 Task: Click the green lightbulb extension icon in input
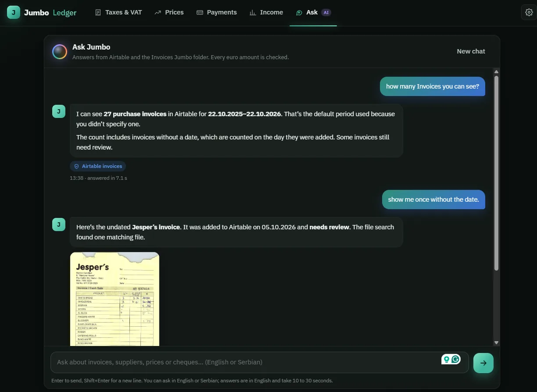[447, 359]
